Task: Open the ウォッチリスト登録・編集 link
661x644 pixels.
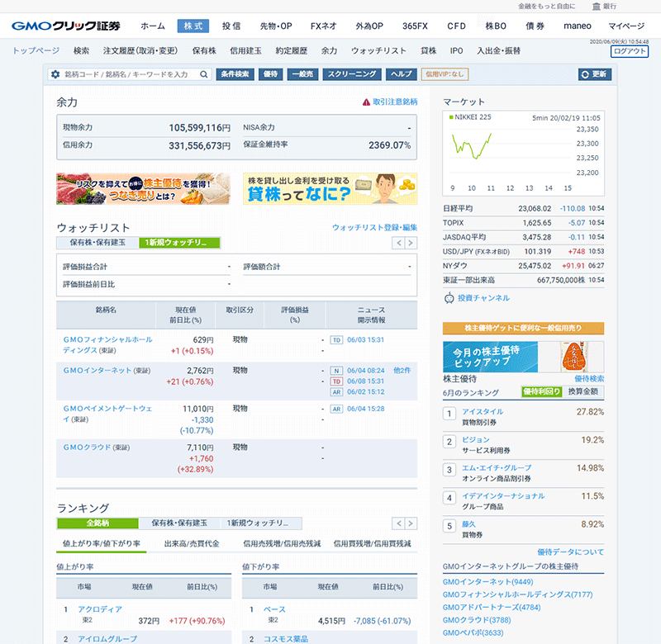Action: point(374,227)
